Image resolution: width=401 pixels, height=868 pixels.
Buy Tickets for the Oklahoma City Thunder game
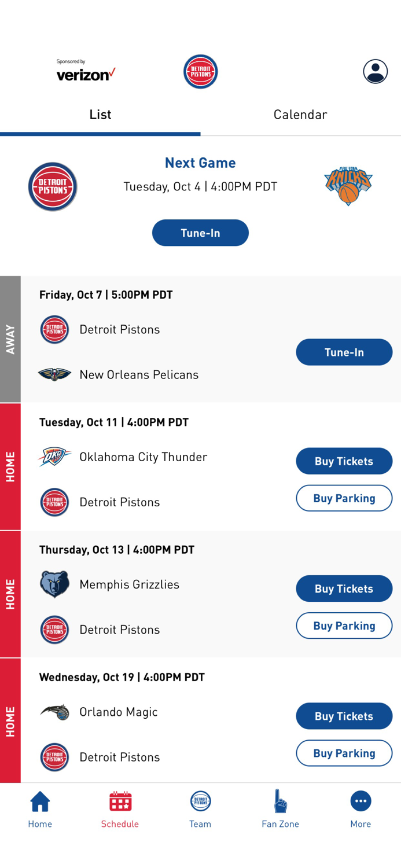click(x=344, y=461)
